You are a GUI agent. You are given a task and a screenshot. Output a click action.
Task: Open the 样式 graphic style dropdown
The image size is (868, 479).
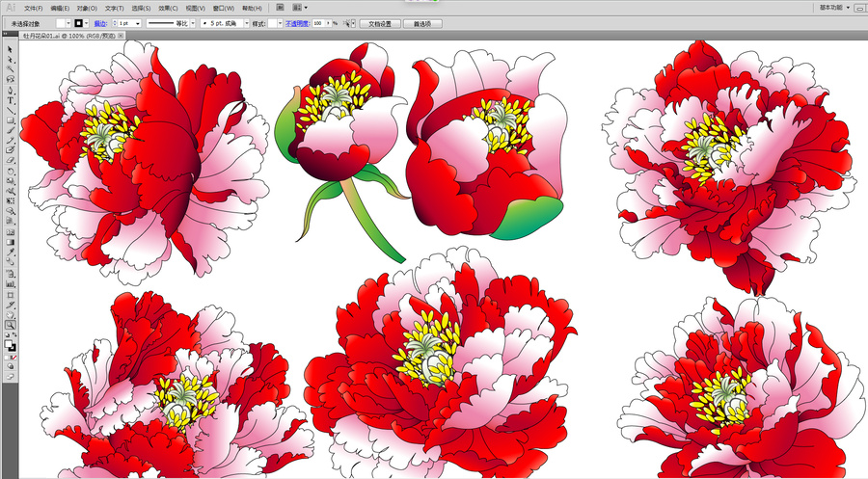point(280,23)
